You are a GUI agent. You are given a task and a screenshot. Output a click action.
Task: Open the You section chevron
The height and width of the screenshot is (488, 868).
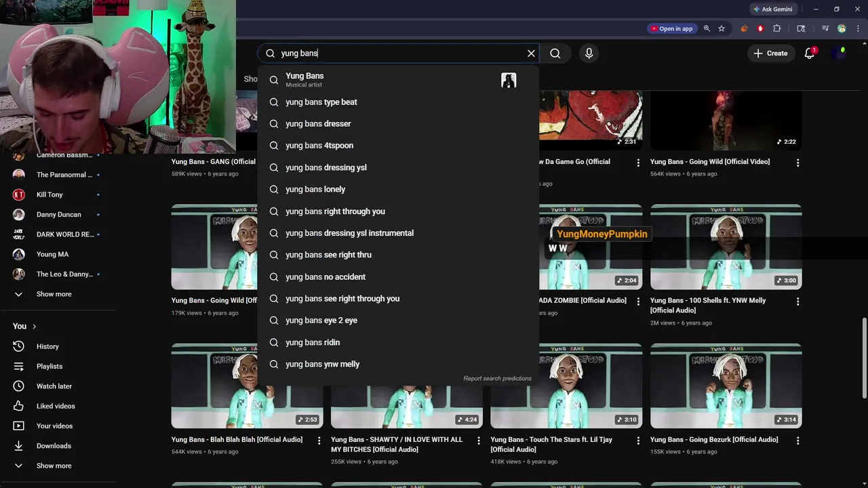coord(35,327)
